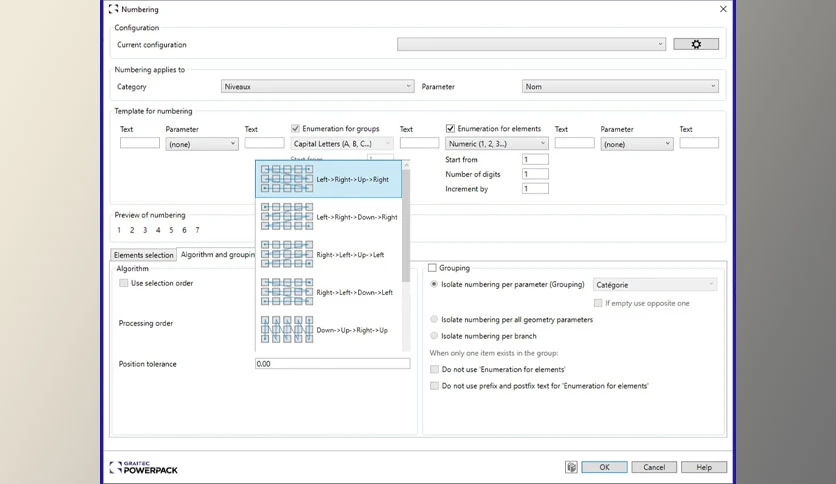Screen dimensions: 836x484
Task: Open Parameter dropdown showing Nom
Action: coord(620,86)
